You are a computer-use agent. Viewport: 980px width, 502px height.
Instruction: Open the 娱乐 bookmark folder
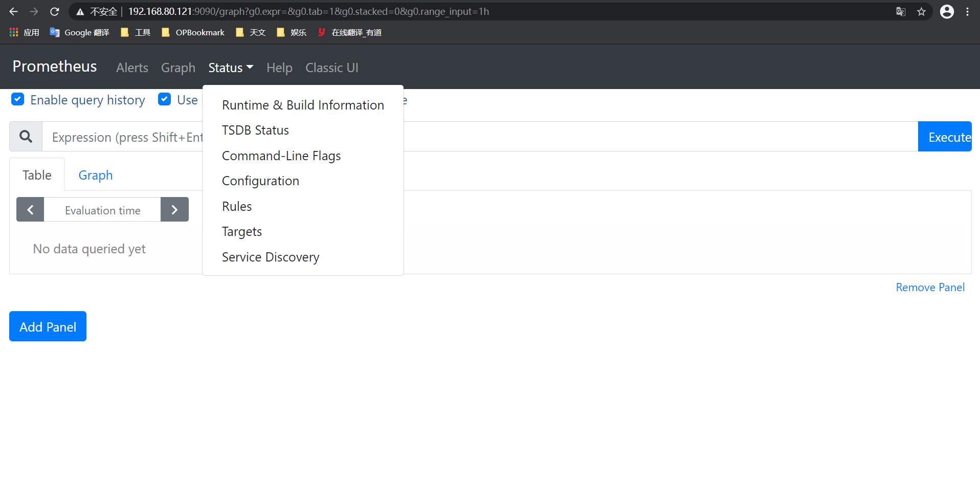click(x=291, y=32)
